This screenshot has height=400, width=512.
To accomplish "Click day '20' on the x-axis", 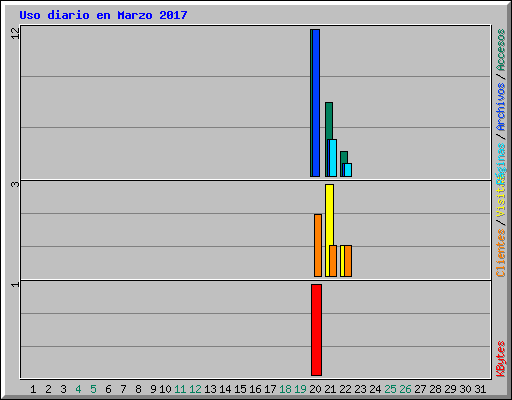I will (315, 389).
